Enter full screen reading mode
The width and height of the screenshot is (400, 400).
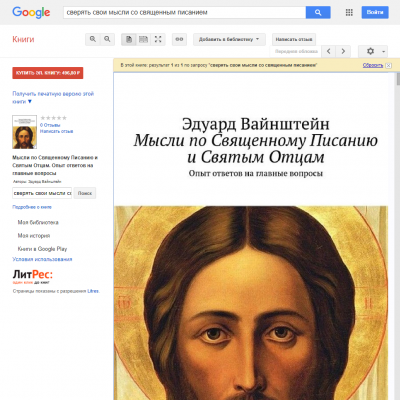click(x=158, y=39)
